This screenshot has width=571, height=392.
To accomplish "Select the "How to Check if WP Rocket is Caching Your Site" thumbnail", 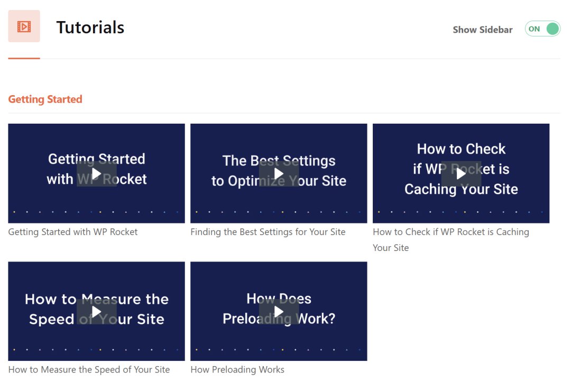I will pos(461,173).
